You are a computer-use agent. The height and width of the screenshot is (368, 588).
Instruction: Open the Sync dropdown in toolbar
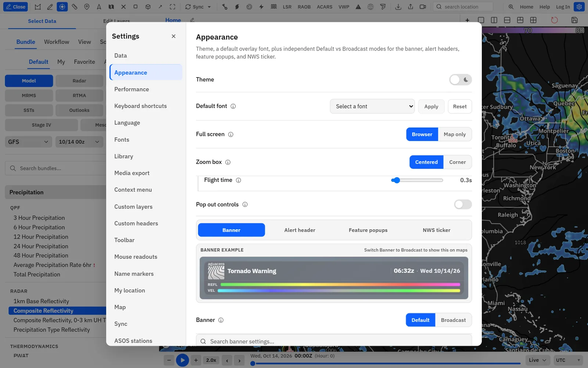click(x=198, y=7)
